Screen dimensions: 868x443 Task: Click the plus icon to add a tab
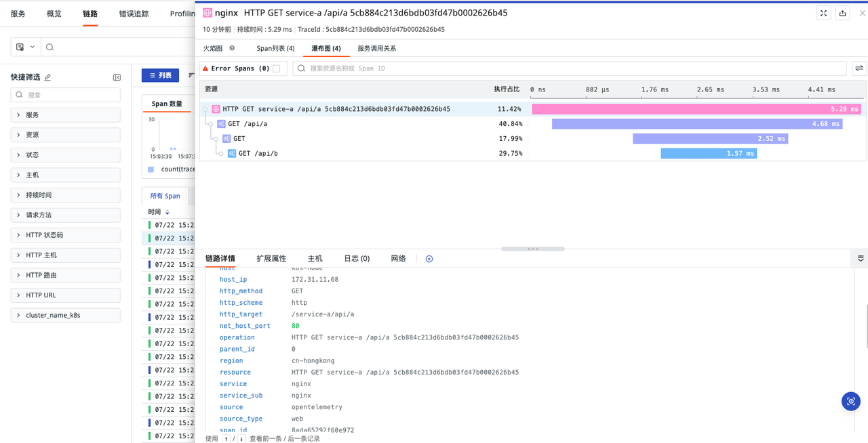tap(429, 259)
